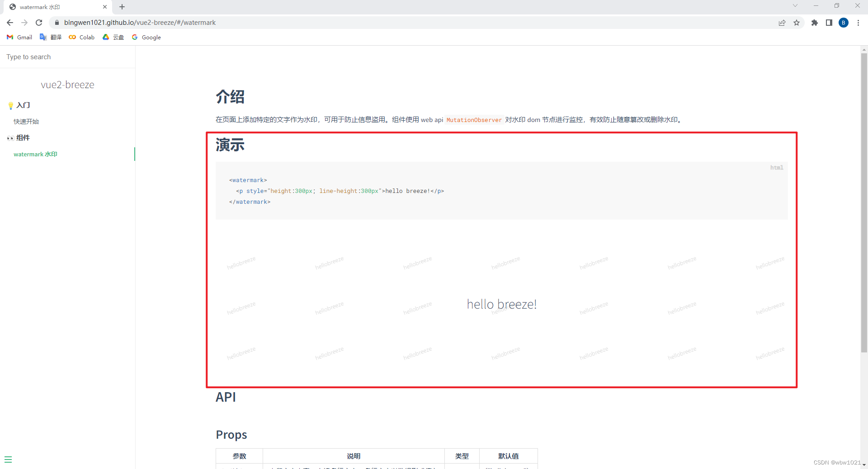Reload the current page

[39, 23]
